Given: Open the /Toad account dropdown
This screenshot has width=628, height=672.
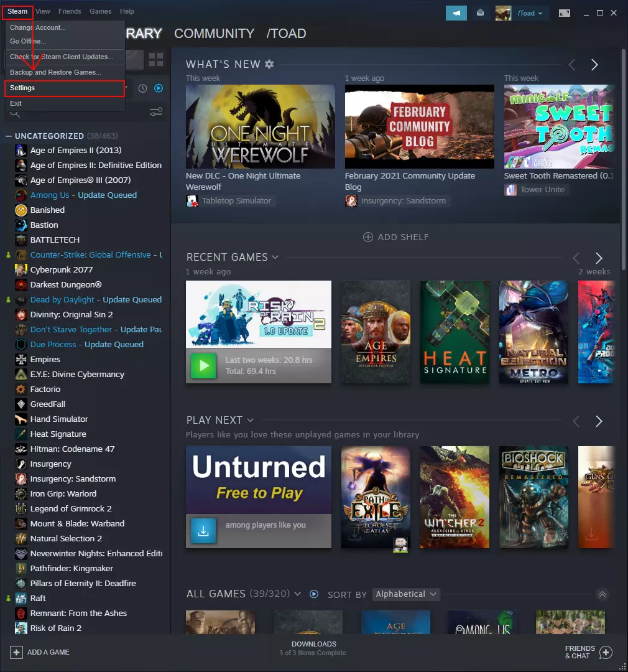Looking at the screenshot, I should [x=530, y=13].
